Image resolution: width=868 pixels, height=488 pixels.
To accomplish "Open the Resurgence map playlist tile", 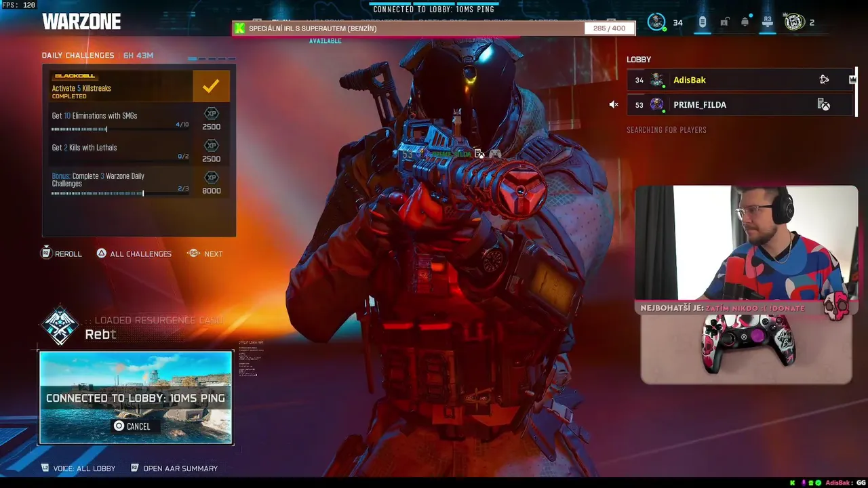I will (x=136, y=398).
